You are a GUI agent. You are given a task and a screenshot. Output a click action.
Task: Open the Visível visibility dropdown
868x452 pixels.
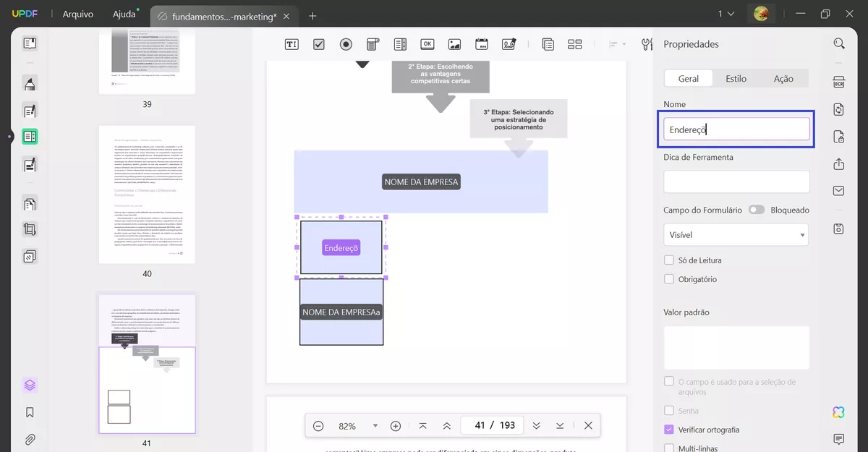click(x=736, y=235)
